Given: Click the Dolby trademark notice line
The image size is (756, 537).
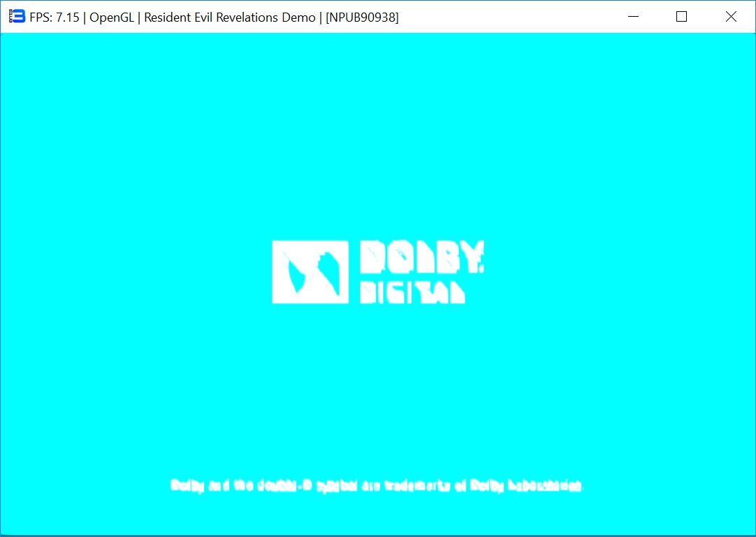Looking at the screenshot, I should (377, 485).
